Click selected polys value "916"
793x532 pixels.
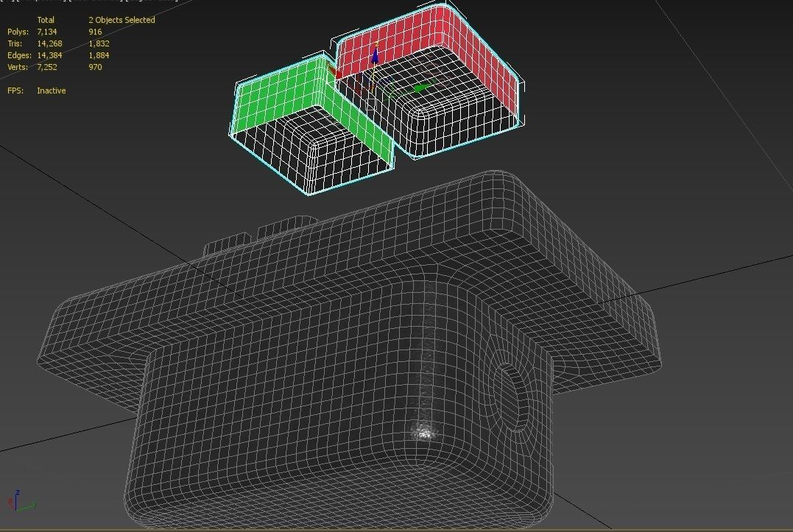click(95, 32)
